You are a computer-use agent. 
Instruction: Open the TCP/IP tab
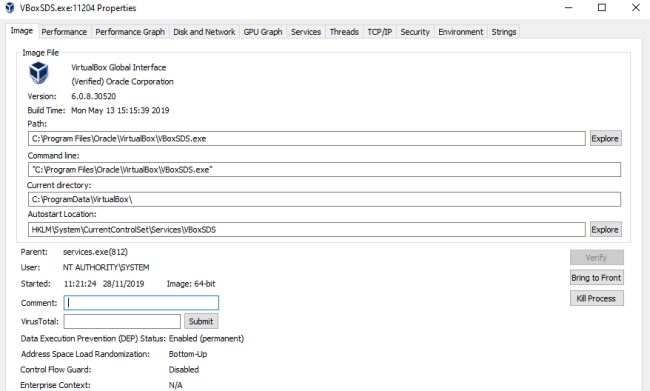click(379, 32)
